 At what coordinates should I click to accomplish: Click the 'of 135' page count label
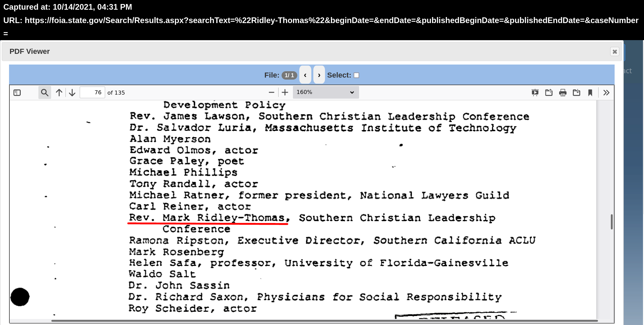click(116, 93)
